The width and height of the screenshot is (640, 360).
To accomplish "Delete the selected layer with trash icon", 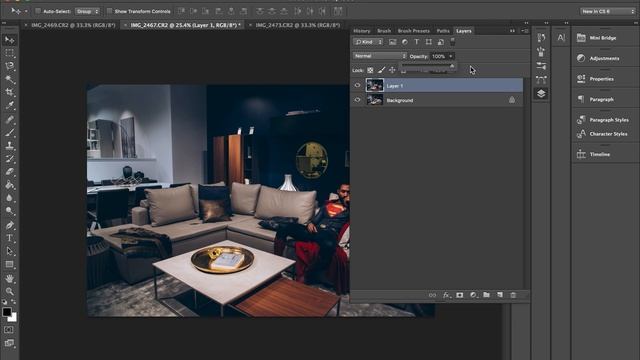I will (x=513, y=295).
